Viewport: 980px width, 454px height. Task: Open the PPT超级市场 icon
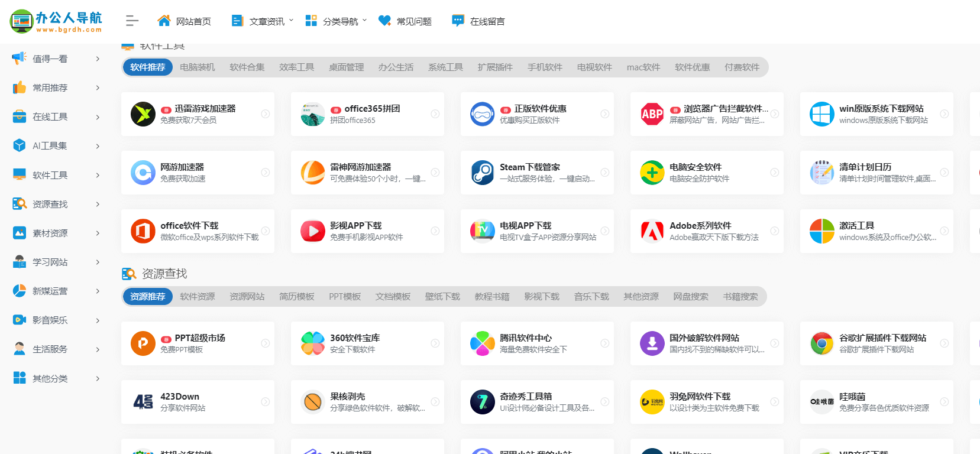[x=143, y=343]
